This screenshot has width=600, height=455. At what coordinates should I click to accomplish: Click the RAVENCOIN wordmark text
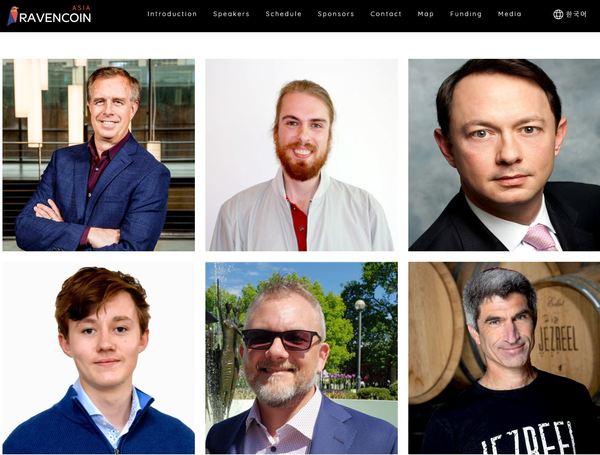(x=55, y=18)
